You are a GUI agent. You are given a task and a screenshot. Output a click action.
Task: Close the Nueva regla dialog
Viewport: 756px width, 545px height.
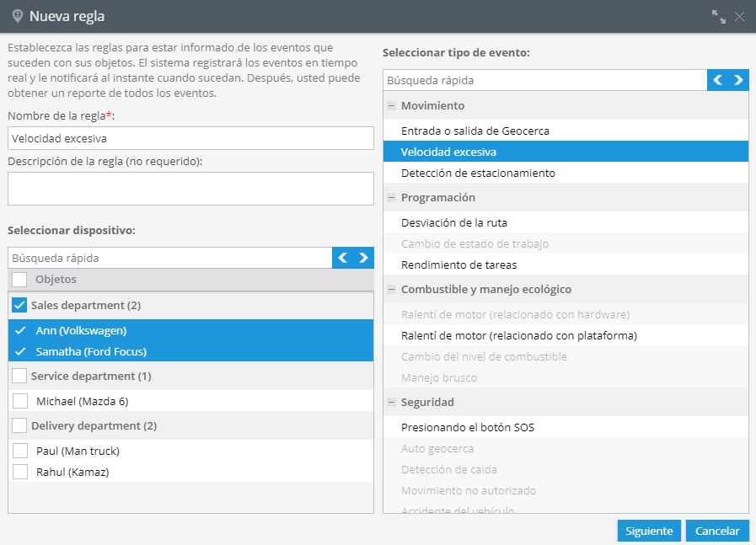click(x=740, y=16)
